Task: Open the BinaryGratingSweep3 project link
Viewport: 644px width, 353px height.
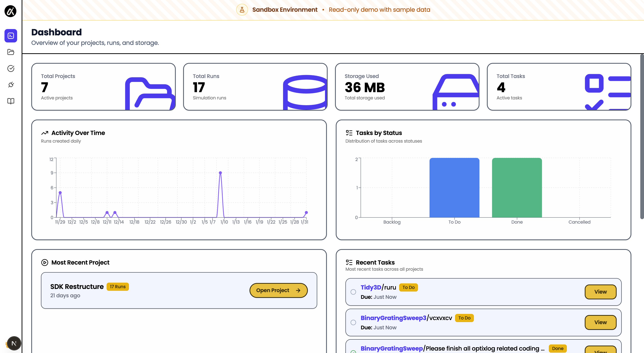Action: [x=393, y=318]
